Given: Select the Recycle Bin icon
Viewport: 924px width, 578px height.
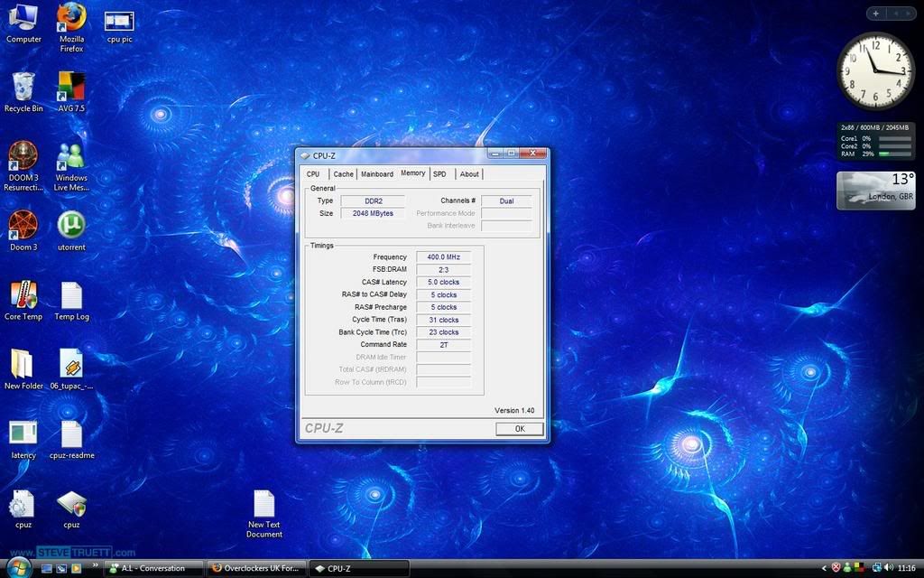Looking at the screenshot, I should tap(23, 91).
